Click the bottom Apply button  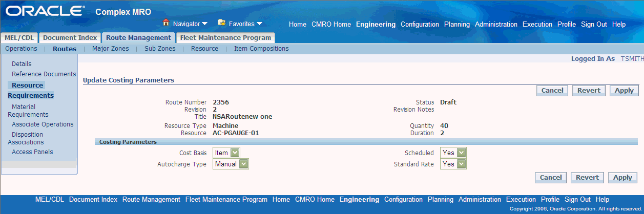pos(622,178)
